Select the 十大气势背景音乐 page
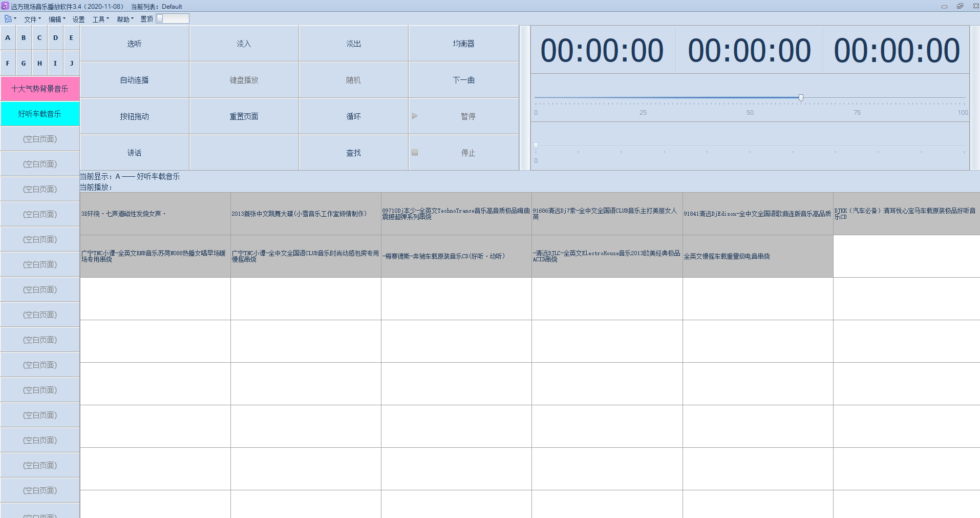980x518 pixels. tap(40, 89)
